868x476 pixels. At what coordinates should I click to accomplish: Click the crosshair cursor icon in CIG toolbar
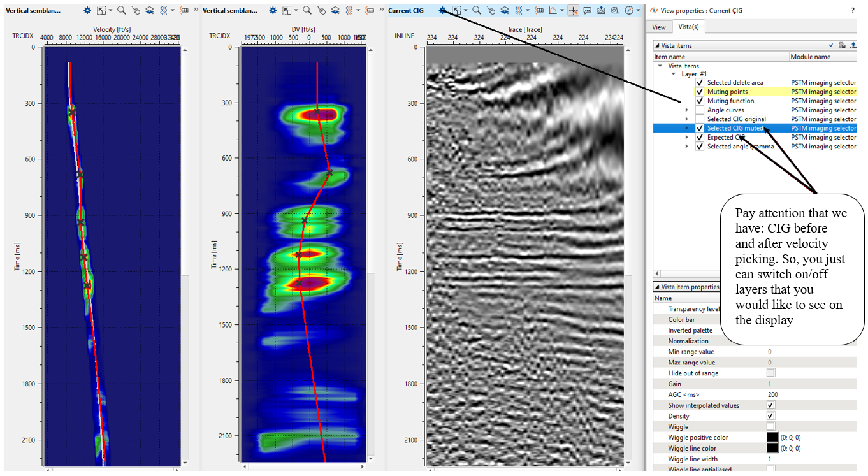tap(572, 11)
